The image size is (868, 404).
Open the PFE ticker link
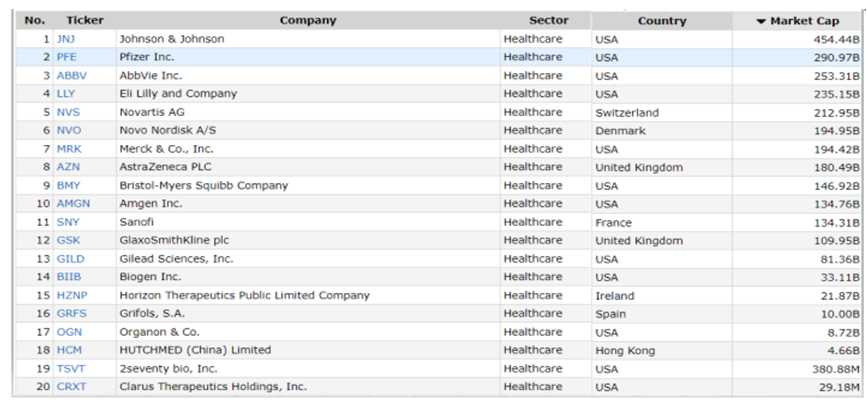[66, 58]
